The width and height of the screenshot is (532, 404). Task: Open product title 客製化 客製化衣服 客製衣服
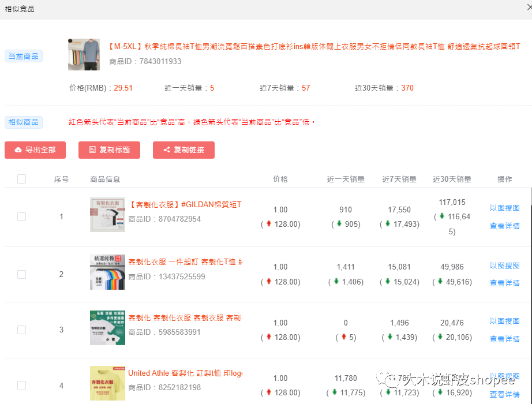click(x=185, y=318)
